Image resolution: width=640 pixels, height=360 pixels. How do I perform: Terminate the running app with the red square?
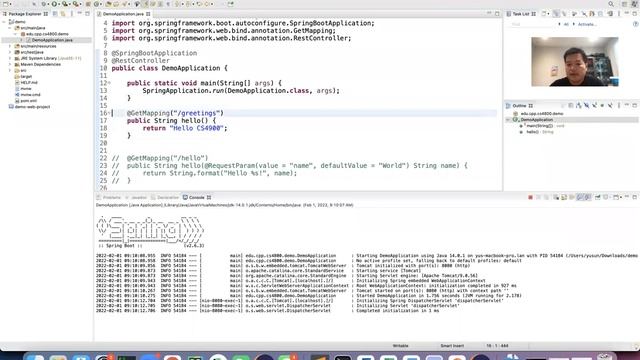pos(530,198)
